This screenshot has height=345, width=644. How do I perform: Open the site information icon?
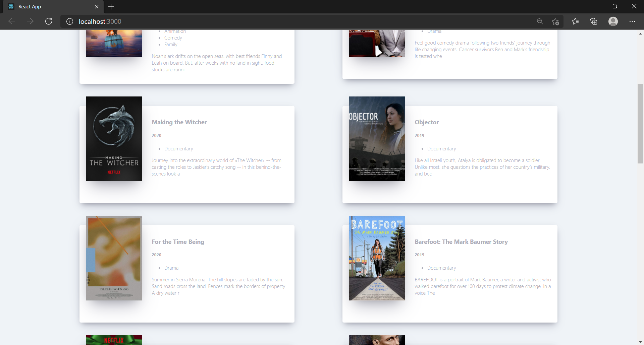[70, 21]
